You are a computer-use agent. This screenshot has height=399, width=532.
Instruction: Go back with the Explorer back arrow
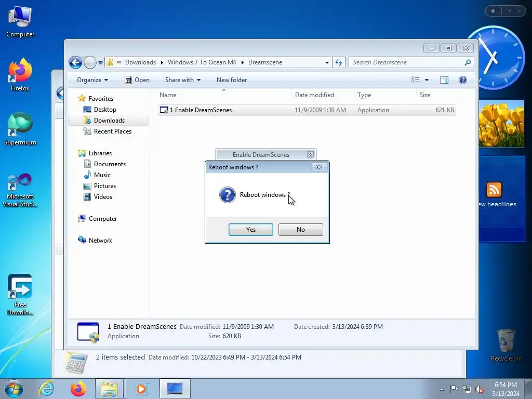point(75,62)
